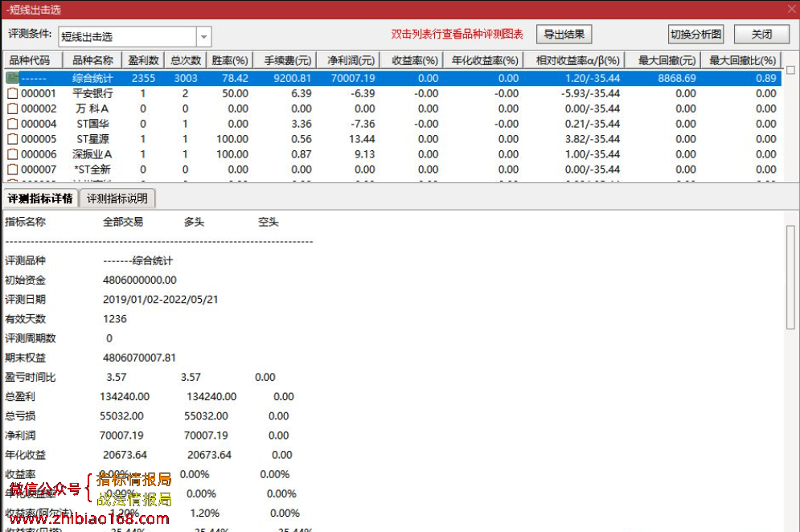Click stock code 000006
Image resolution: width=800 pixels, height=532 pixels.
tap(39, 154)
